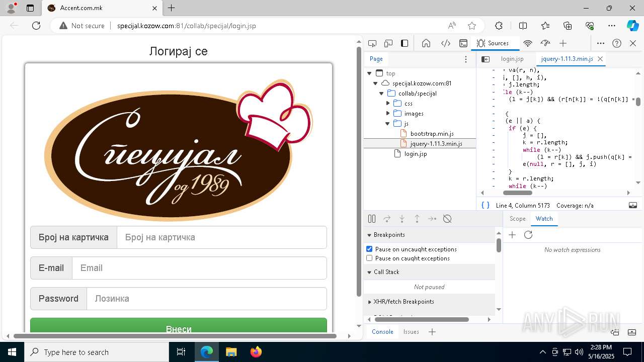644x362 pixels.
Task: Collapse the Breakpoints section
Action: [369, 235]
